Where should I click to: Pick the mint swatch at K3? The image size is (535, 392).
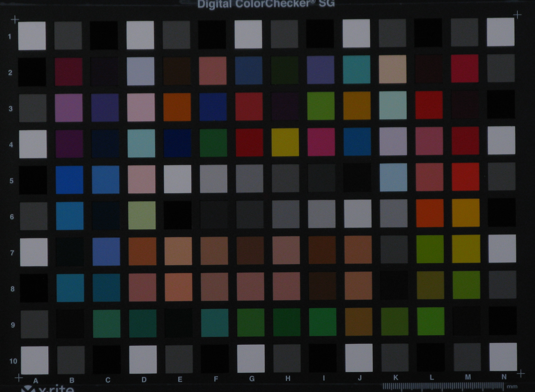click(393, 105)
